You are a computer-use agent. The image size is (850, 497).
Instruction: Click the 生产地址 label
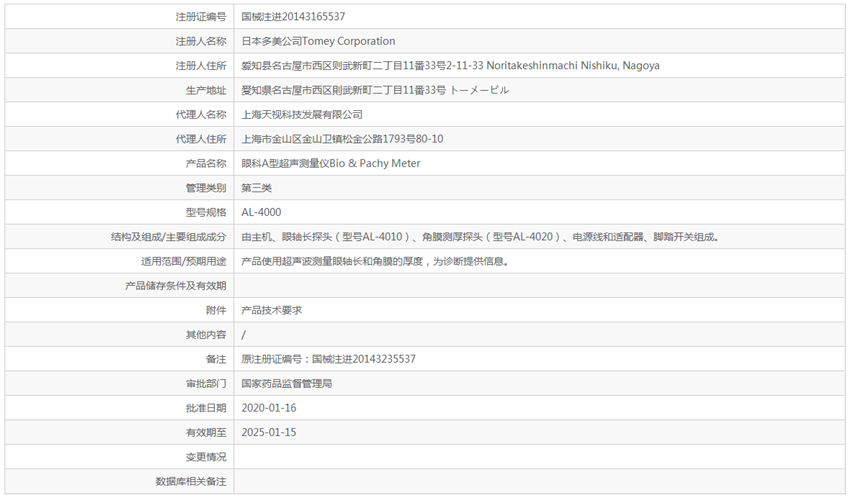[x=206, y=90]
